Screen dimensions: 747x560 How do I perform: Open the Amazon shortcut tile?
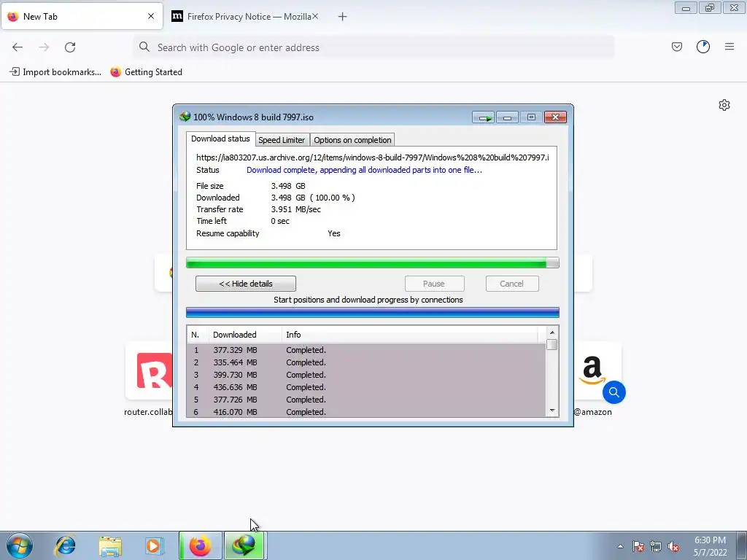tap(592, 371)
